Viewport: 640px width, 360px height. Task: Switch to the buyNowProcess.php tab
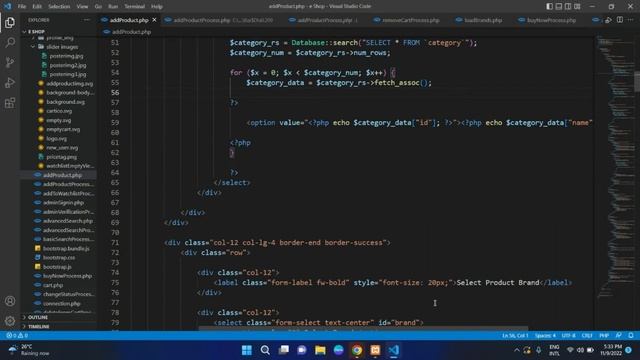pyautogui.click(x=547, y=20)
